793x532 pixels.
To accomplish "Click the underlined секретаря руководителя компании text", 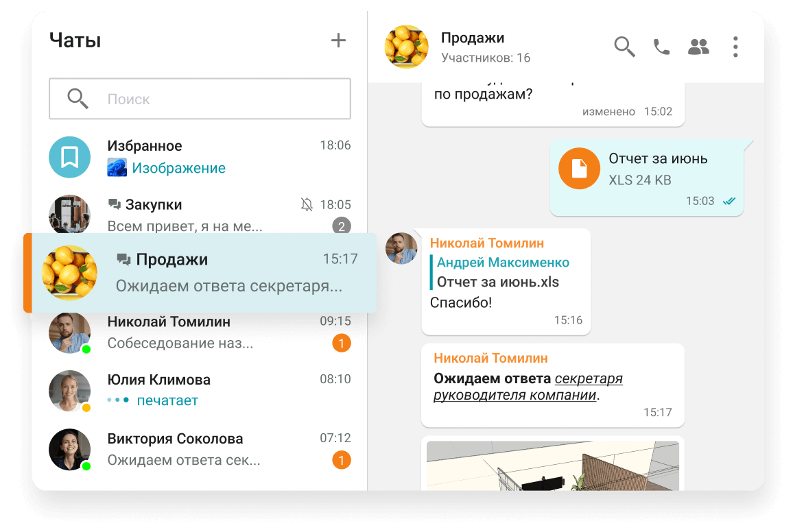I will tap(528, 387).
